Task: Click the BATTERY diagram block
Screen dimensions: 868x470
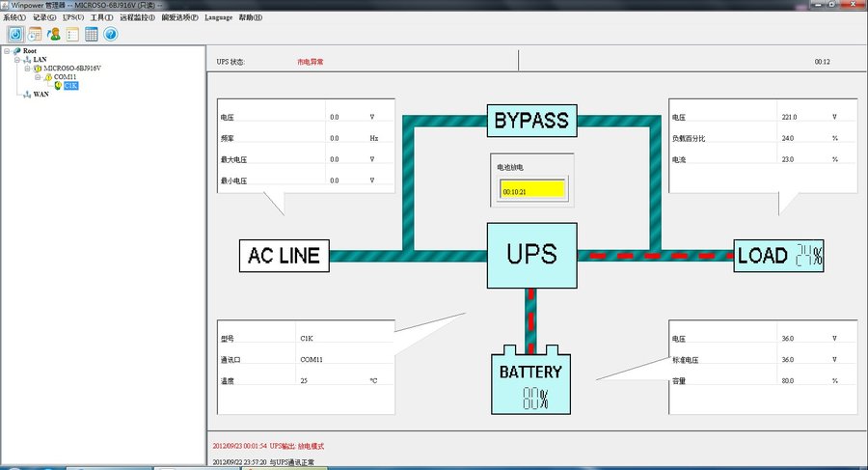Action: pos(530,379)
